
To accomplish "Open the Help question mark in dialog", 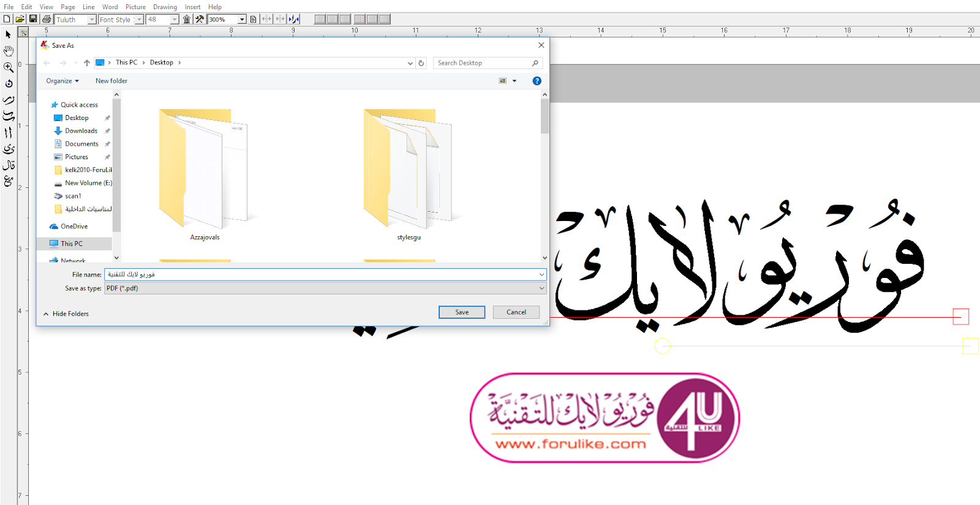I will pos(537,81).
